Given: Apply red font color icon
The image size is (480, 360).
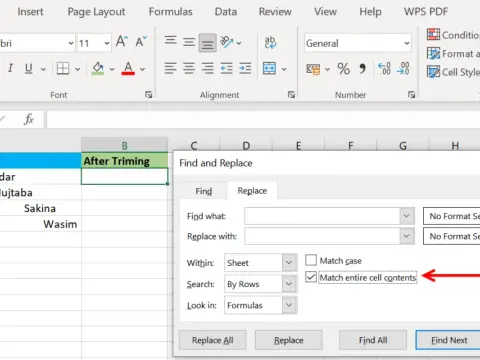Looking at the screenshot, I should [128, 68].
